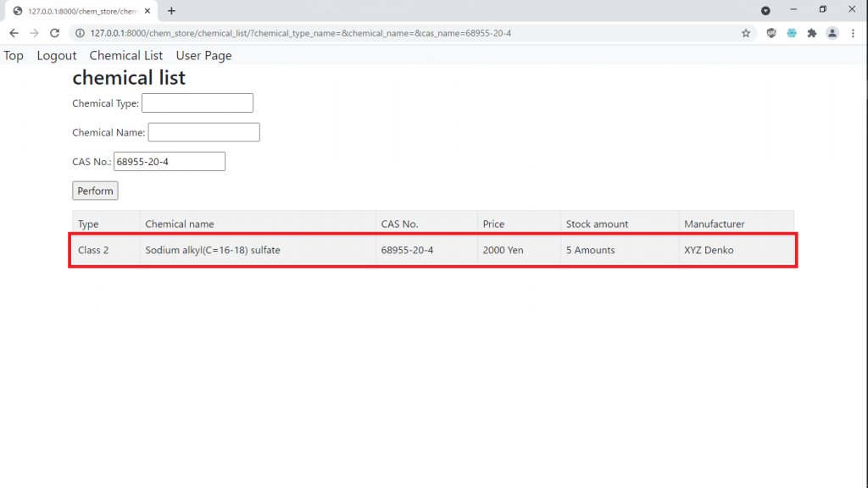868x488 pixels.
Task: Focus the Chemical Type input field
Action: click(197, 103)
